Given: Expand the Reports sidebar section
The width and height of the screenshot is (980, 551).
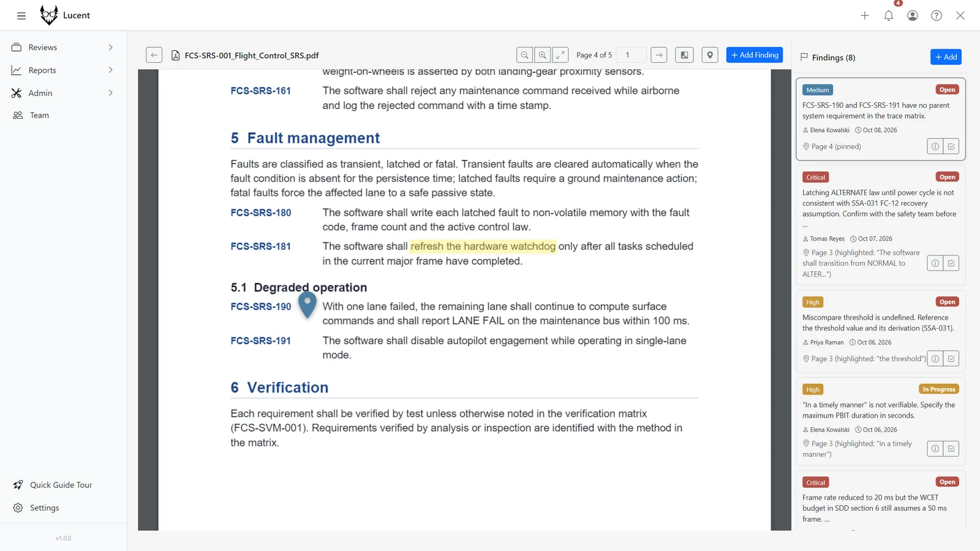Looking at the screenshot, I should click(63, 70).
